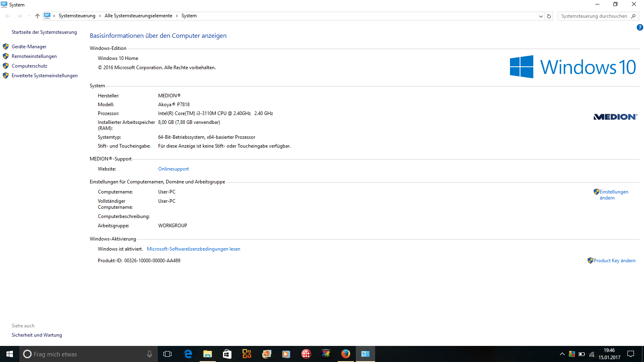Click the orange squares app taskbar icon
Screen dimensions: 644x362
247,354
